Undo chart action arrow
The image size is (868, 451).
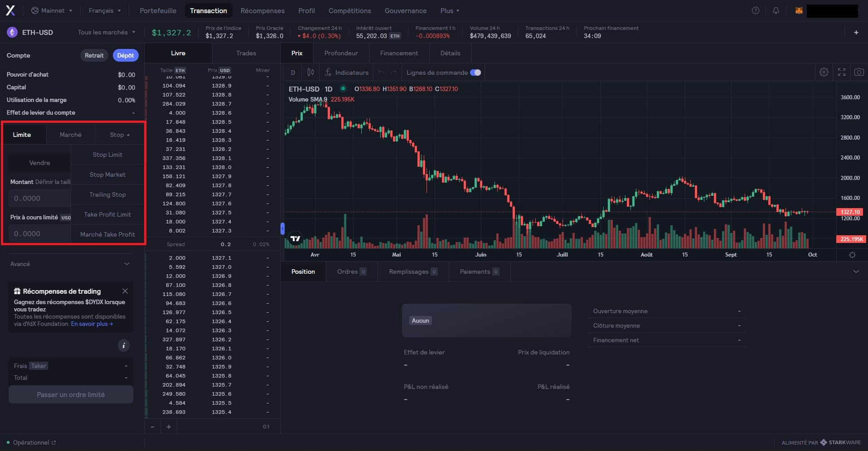pyautogui.click(x=381, y=73)
